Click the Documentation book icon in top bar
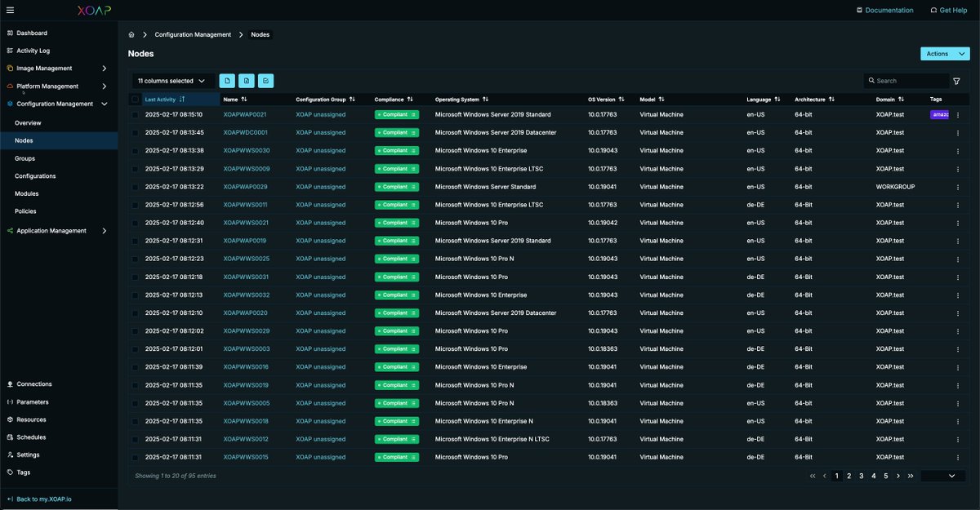980x510 pixels. 858,10
